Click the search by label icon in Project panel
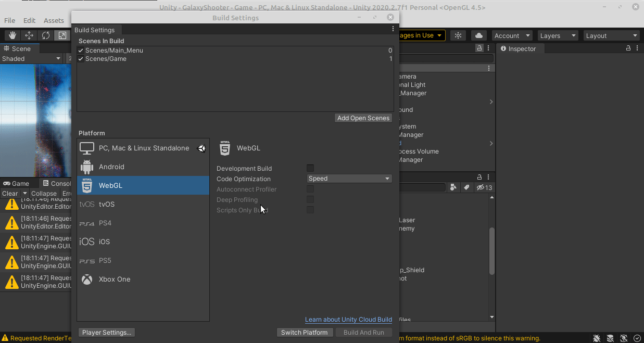644x343 pixels. 466,187
